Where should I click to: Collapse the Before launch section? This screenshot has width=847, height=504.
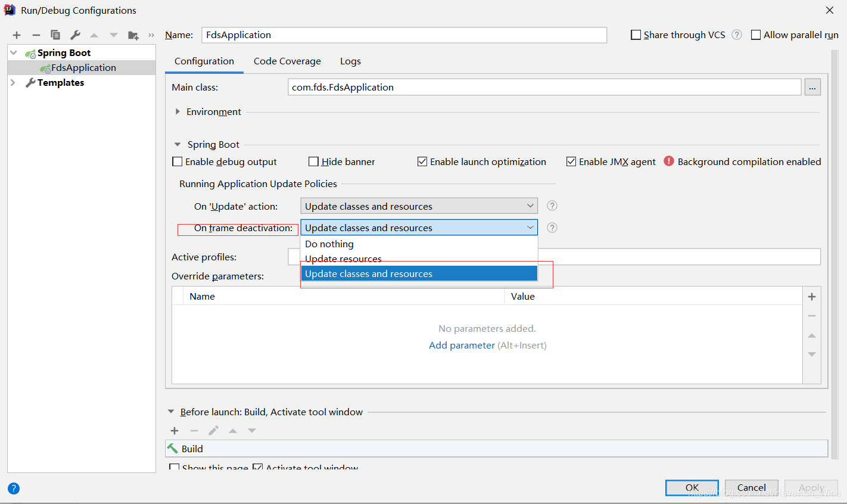pyautogui.click(x=171, y=412)
